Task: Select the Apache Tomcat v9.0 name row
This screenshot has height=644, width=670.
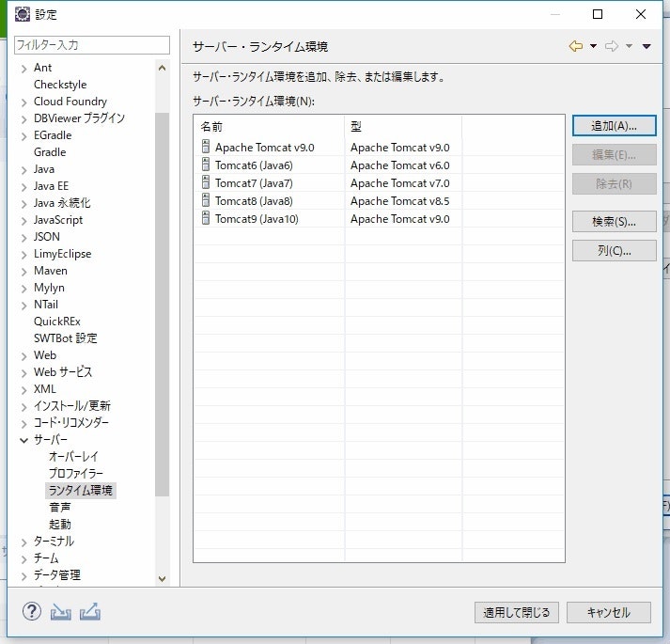Action: coord(264,147)
